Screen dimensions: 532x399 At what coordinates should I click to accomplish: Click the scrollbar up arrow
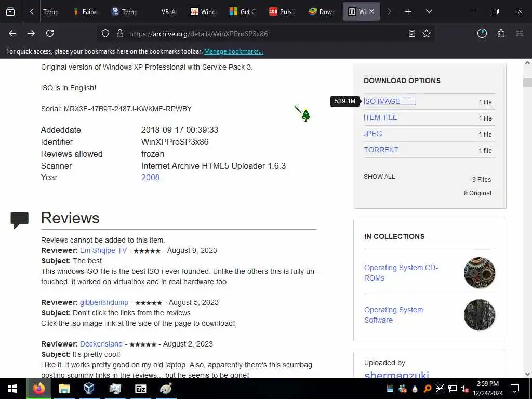click(527, 63)
